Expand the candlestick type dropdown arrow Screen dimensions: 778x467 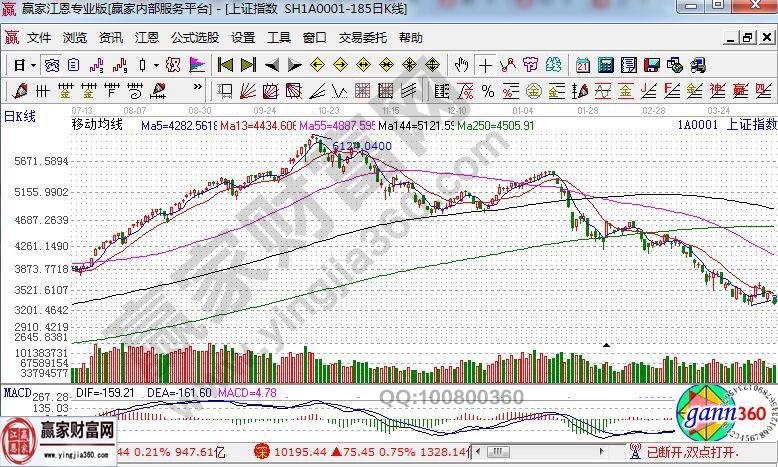157,65
